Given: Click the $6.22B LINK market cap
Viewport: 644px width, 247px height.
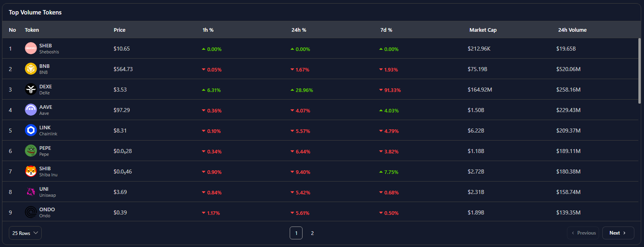Looking at the screenshot, I should coord(476,131).
